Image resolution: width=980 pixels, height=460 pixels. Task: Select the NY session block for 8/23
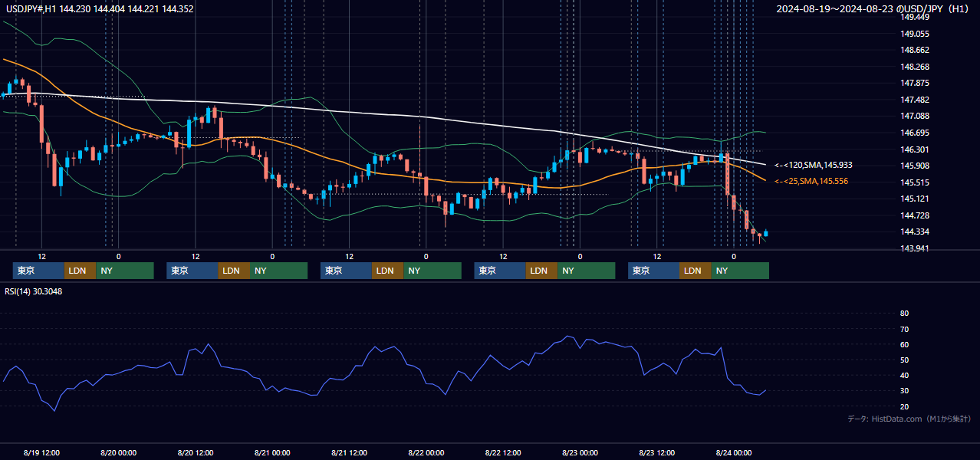tap(740, 271)
